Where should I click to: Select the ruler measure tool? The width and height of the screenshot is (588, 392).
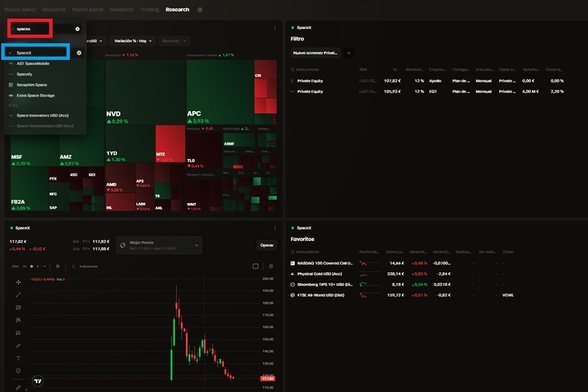coord(19,387)
